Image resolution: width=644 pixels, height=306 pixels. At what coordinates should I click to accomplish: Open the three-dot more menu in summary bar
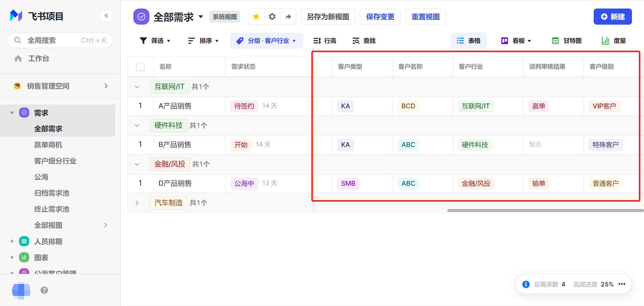coord(622,284)
